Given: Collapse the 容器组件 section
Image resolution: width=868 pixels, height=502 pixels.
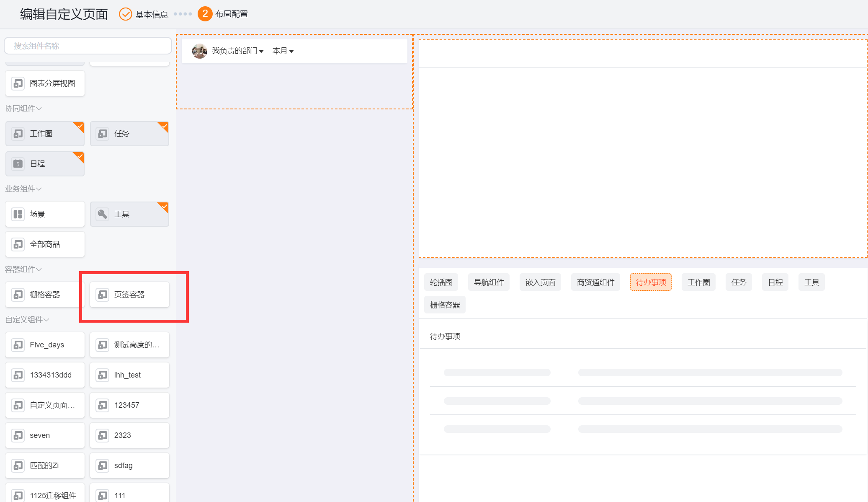Looking at the screenshot, I should click(23, 269).
